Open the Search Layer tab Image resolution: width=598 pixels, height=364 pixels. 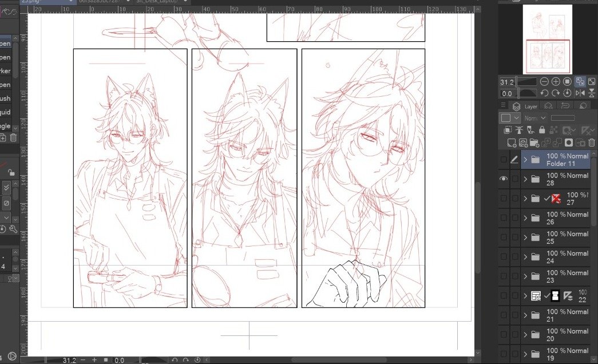tap(583, 106)
